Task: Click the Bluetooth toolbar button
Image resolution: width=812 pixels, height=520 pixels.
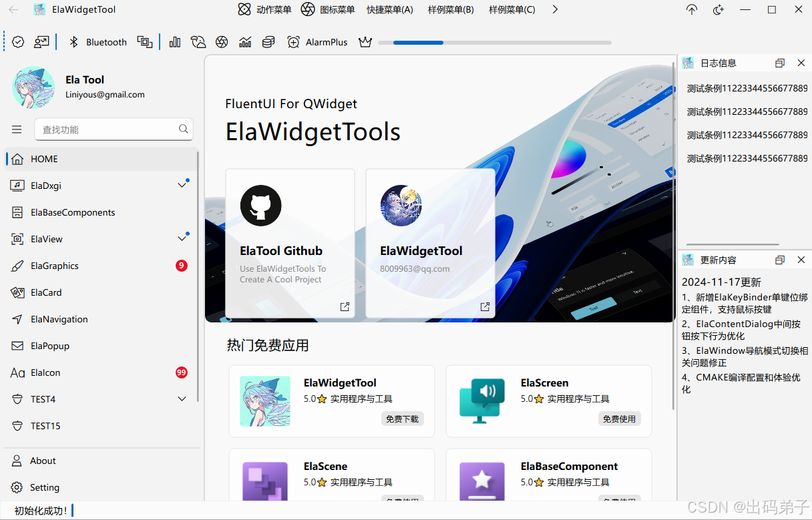Action: pyautogui.click(x=98, y=42)
